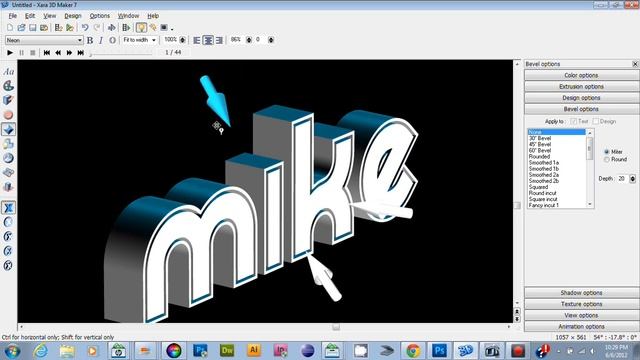The width and height of the screenshot is (640, 360).
Task: Open the Texture options globe tool icon
Action: tap(8, 158)
